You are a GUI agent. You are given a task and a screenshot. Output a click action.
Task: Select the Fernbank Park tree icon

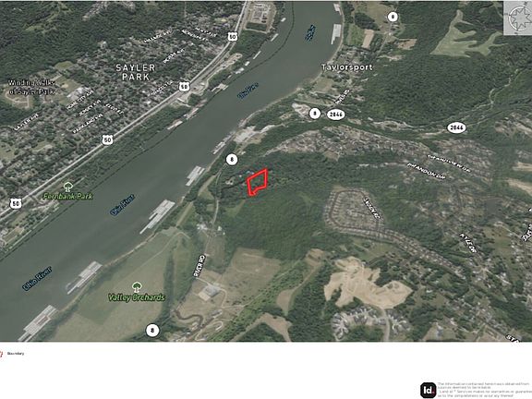coord(68,187)
